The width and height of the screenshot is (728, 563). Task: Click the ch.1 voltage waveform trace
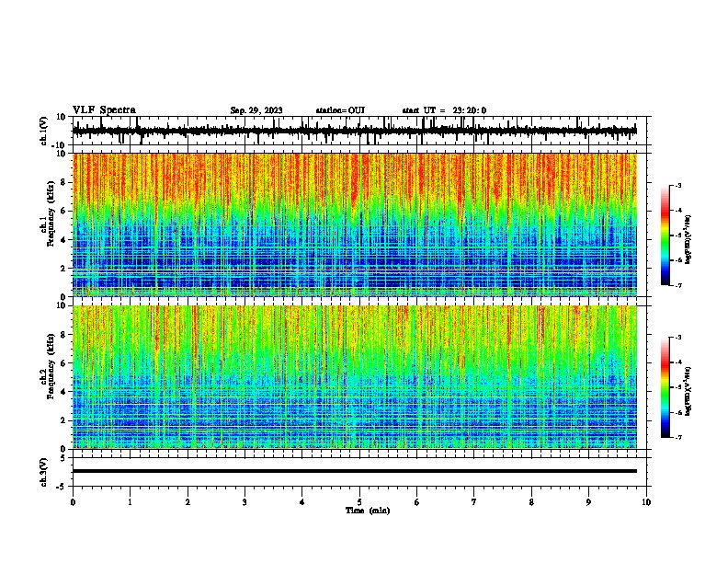[355, 131]
